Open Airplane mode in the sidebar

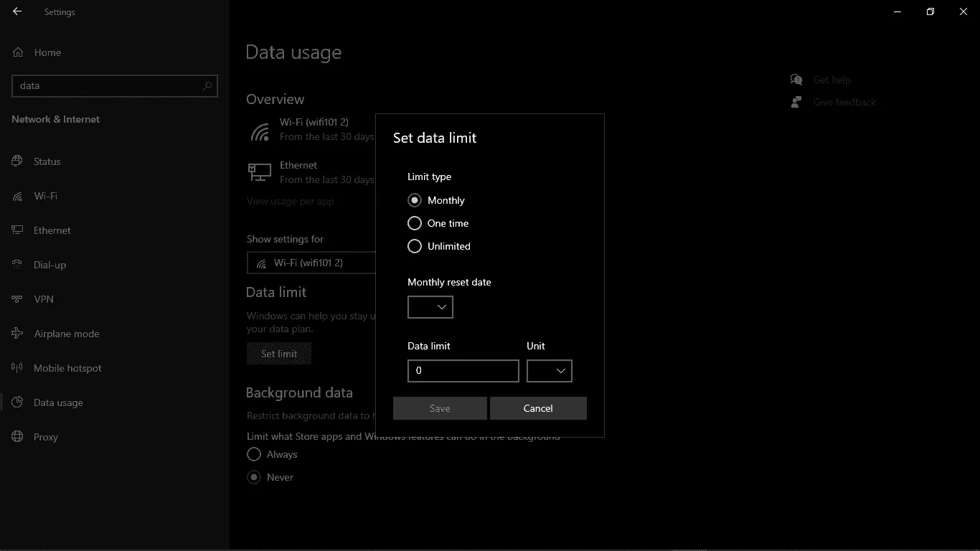[x=67, y=334]
